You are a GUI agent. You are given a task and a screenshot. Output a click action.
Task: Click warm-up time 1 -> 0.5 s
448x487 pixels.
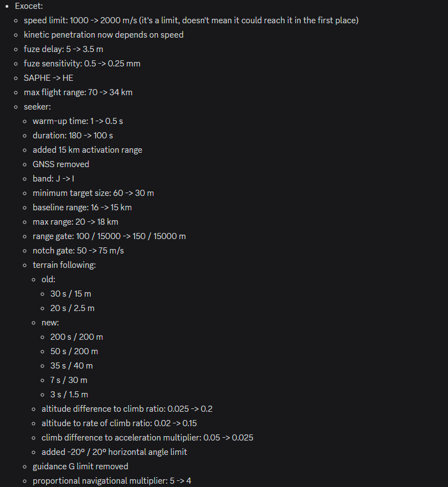click(x=78, y=121)
